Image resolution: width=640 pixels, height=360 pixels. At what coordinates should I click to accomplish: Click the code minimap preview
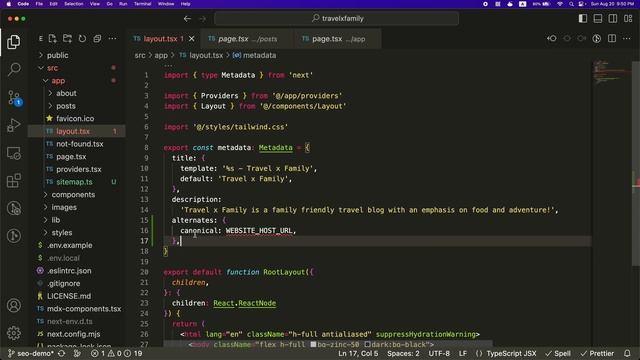pos(611,72)
